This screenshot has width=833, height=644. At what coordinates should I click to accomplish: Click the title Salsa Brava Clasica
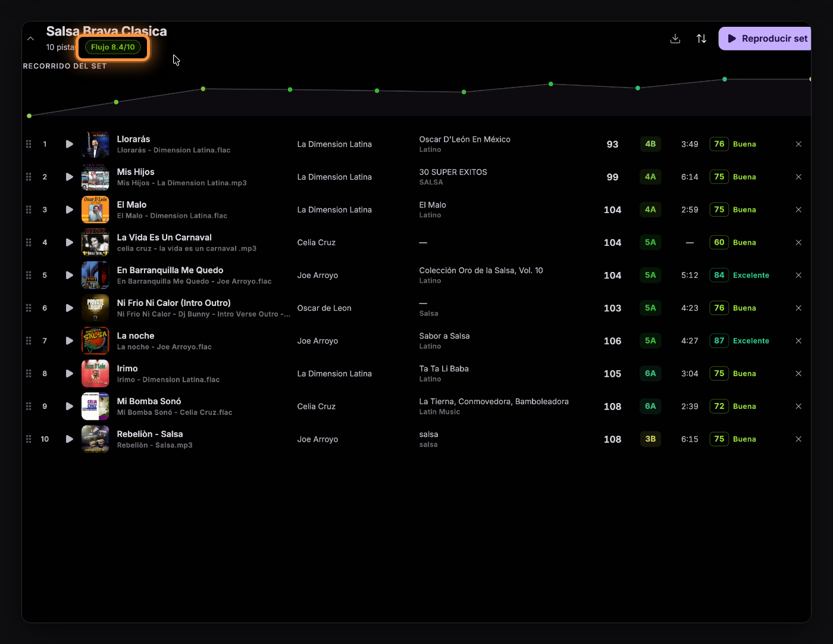107,31
